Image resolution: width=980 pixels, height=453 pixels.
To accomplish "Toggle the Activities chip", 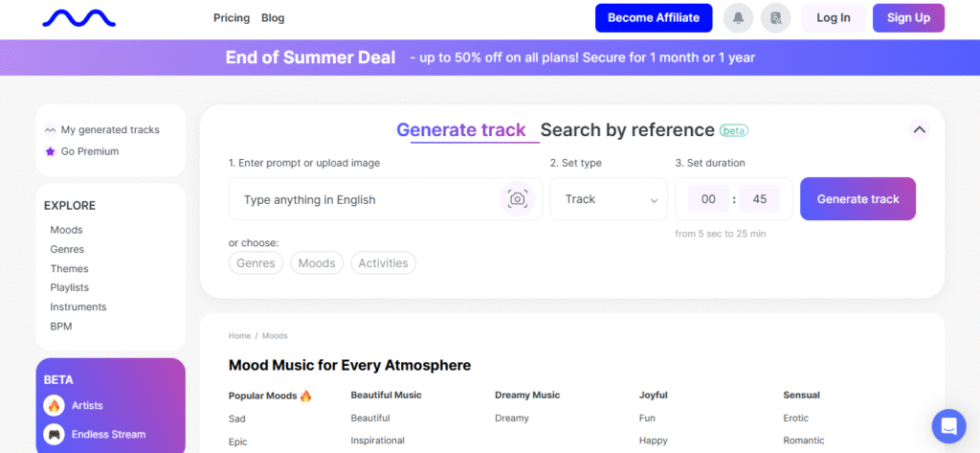I will 383,262.
